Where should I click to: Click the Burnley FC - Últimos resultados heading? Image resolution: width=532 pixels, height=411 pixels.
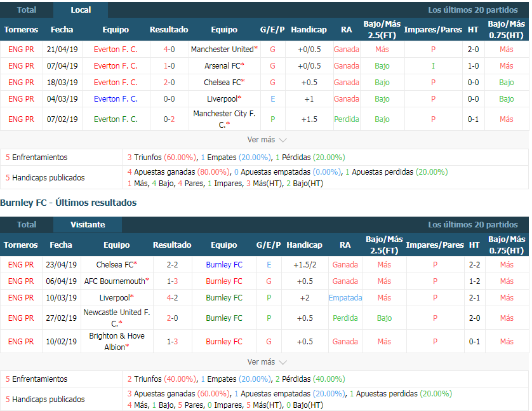(x=68, y=203)
